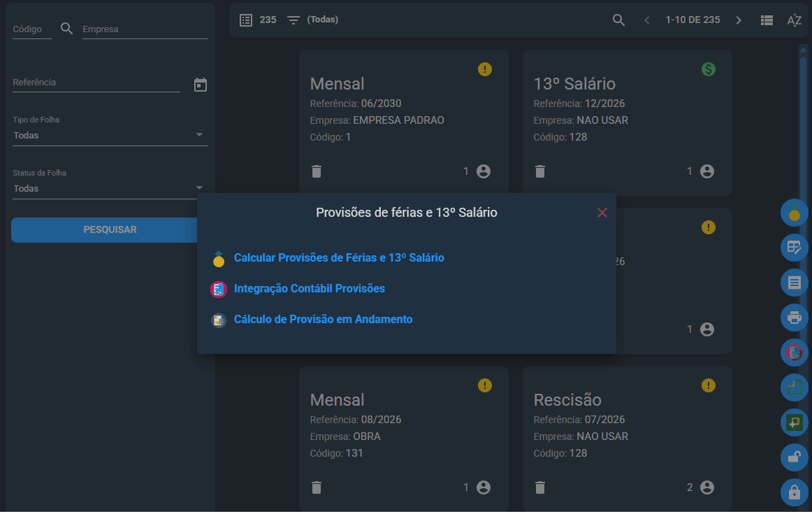This screenshot has height=512, width=812.
Task: Click the Empresa: OBRA text
Action: 345,436
